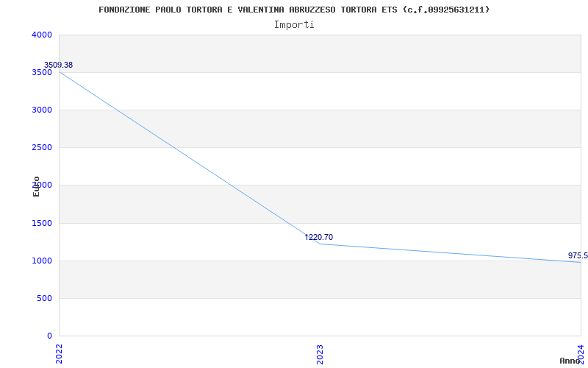Click the 3500 y-axis tick label
Viewport: 588px width, 368px height.
coord(42,72)
